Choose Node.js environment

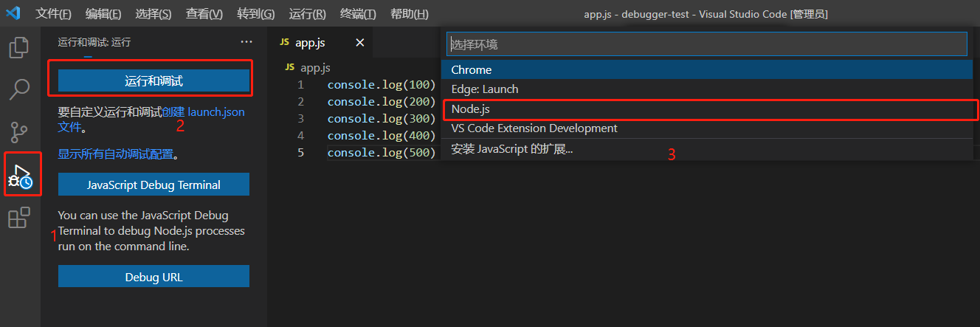coord(706,109)
